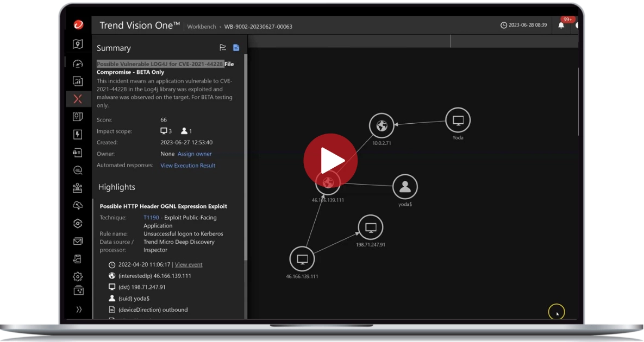Click the flag icon in Summary header

point(223,48)
